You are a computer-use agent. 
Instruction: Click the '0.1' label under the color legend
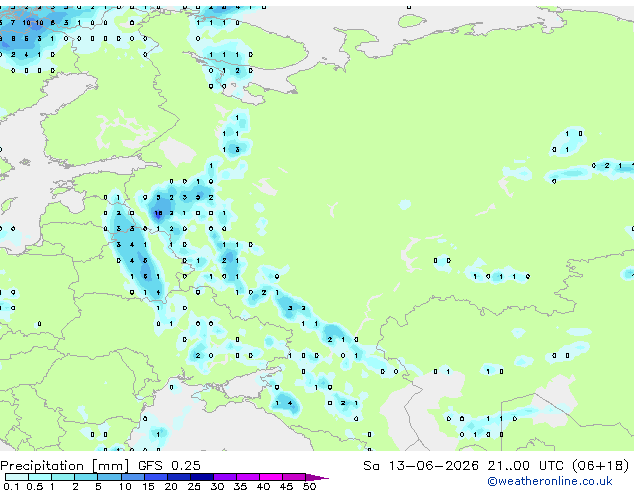pos(11,486)
